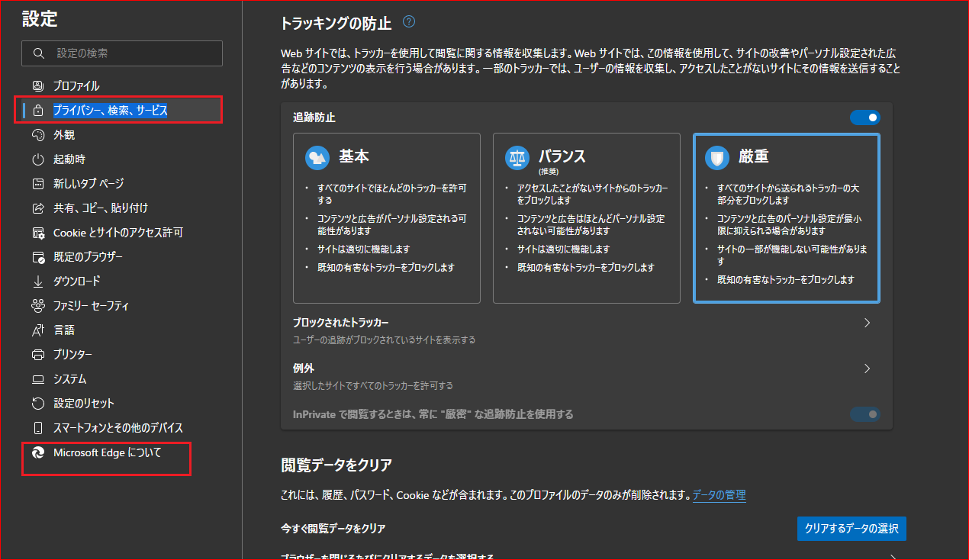The height and width of the screenshot is (560, 969).
Task: Click the download icon for ダウンロード settings
Action: tap(37, 281)
